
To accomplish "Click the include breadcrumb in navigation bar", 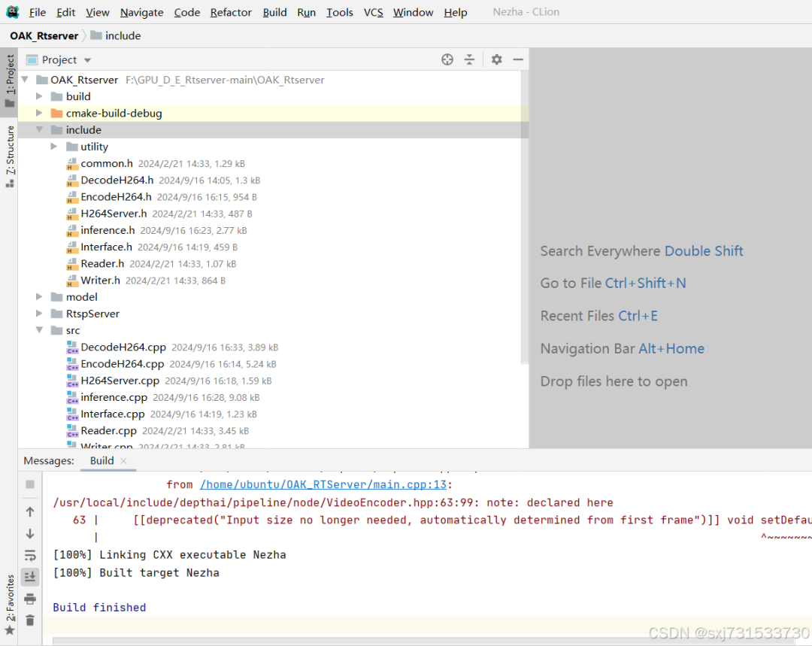I will [123, 35].
